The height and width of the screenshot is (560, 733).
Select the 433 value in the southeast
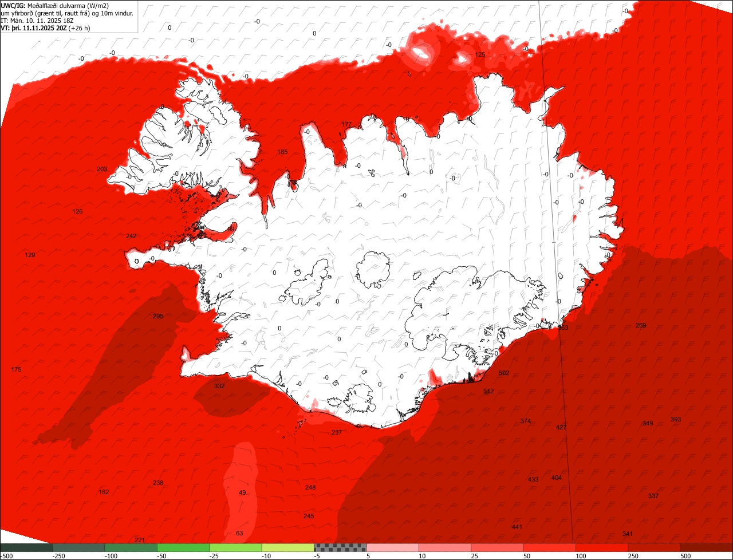coord(533,479)
